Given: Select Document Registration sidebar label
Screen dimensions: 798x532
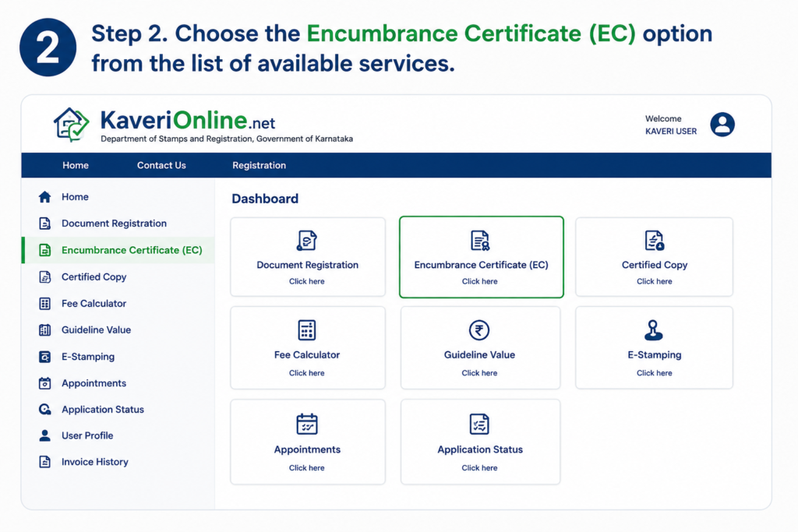Looking at the screenshot, I should click(114, 224).
